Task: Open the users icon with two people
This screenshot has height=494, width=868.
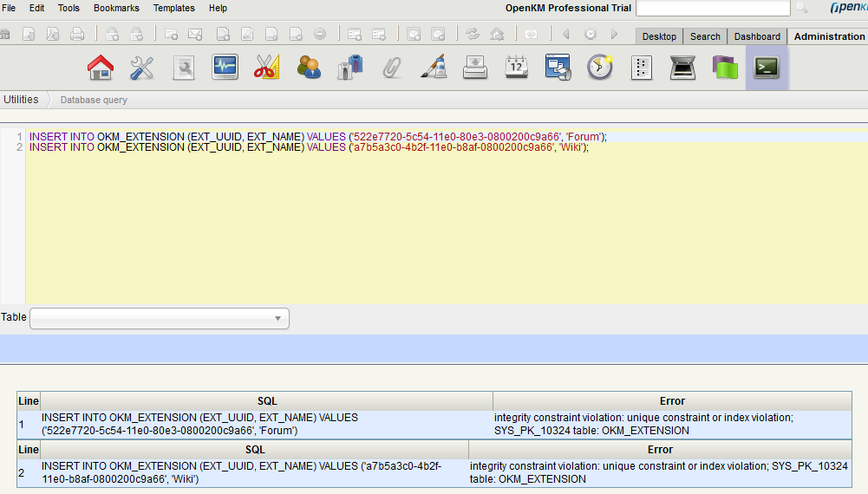Action: click(x=309, y=68)
